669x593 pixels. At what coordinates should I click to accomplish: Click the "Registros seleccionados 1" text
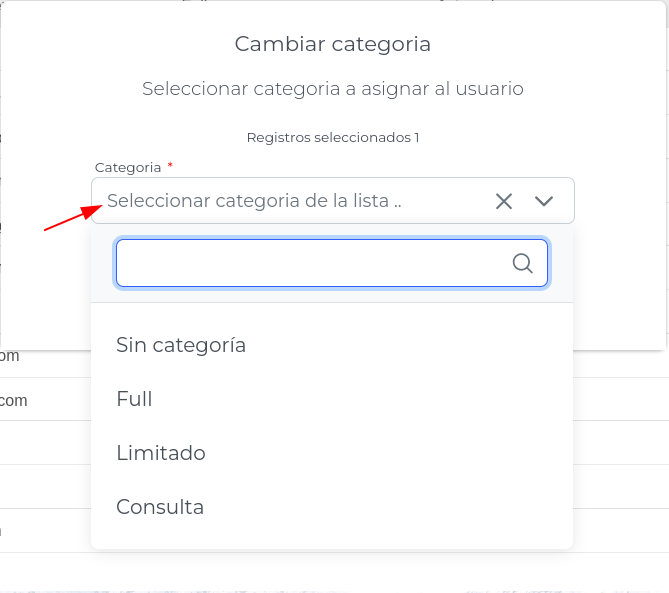point(333,137)
